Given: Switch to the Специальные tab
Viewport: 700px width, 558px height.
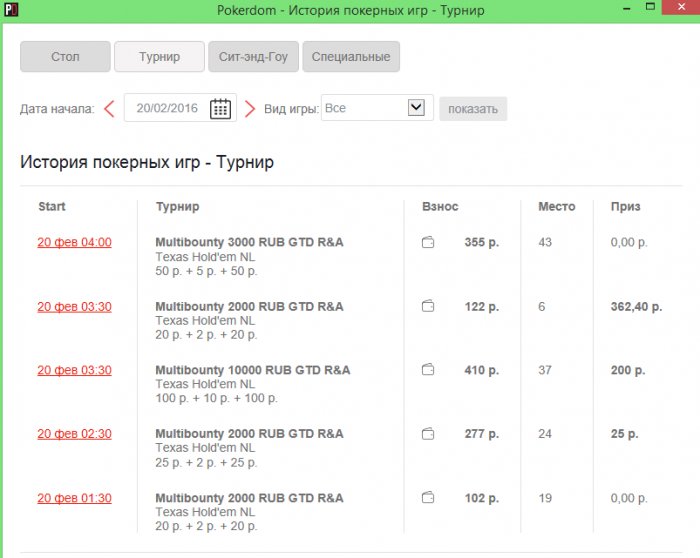Looking at the screenshot, I should coord(351,57).
